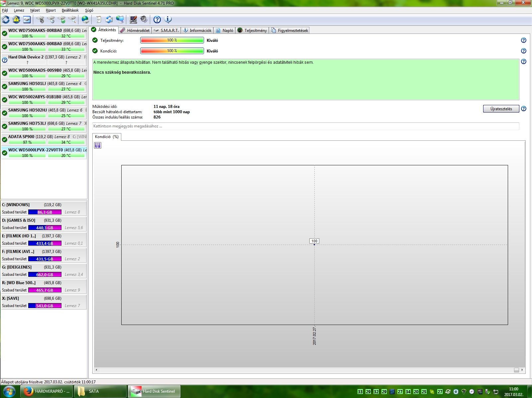Screen dimensions: 532x398
Task: Open help using the toolbar question mark
Action: coord(157,20)
